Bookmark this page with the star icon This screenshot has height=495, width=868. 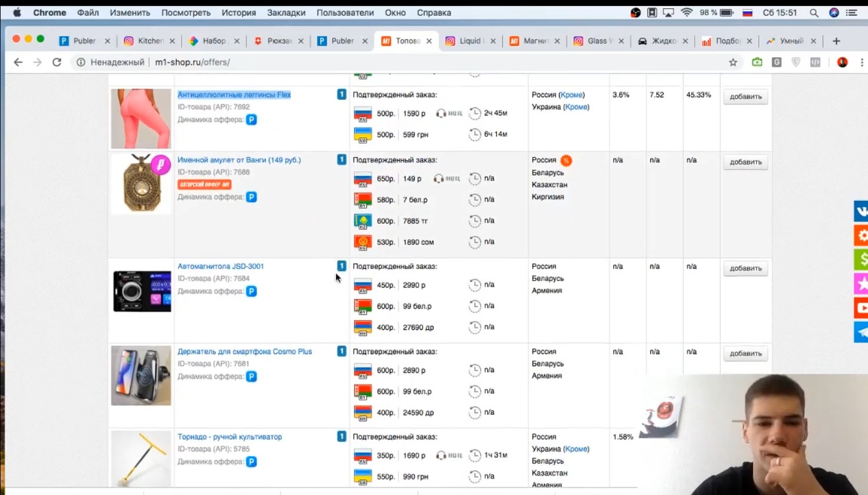pyautogui.click(x=733, y=62)
